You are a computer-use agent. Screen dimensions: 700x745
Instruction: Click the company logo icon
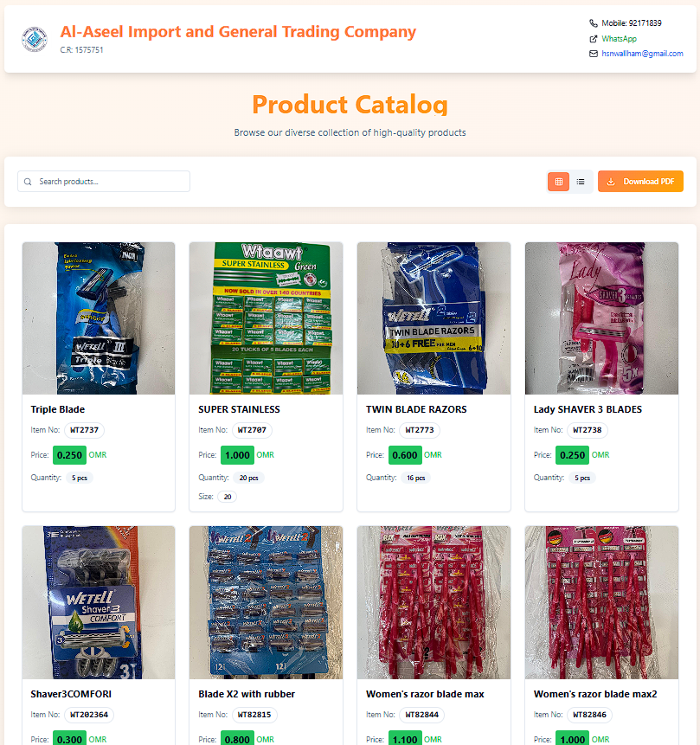coord(35,39)
